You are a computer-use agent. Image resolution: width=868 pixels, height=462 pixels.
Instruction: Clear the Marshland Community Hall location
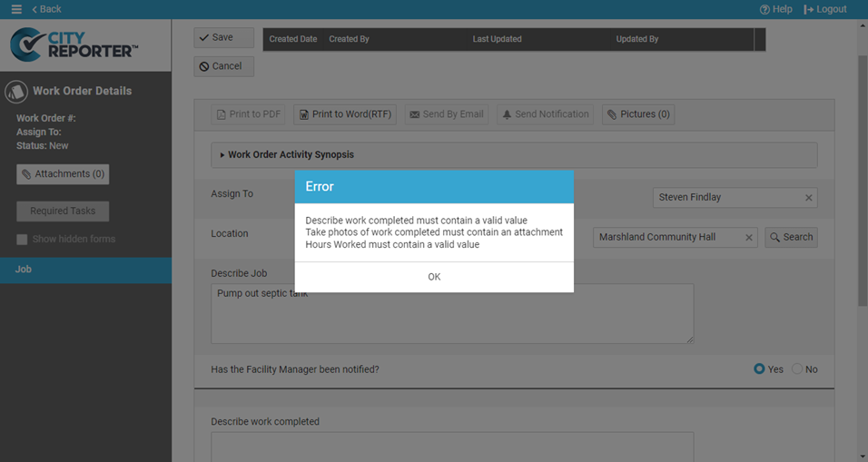click(749, 238)
